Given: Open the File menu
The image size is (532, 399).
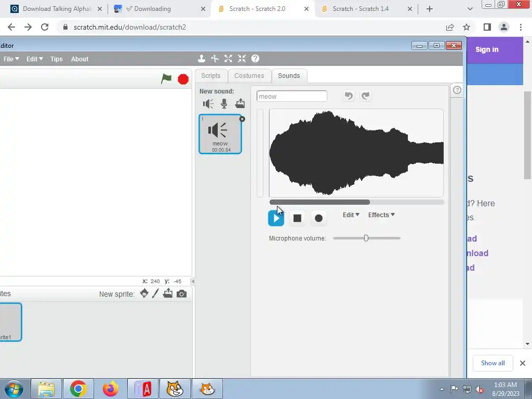Looking at the screenshot, I should (x=11, y=59).
